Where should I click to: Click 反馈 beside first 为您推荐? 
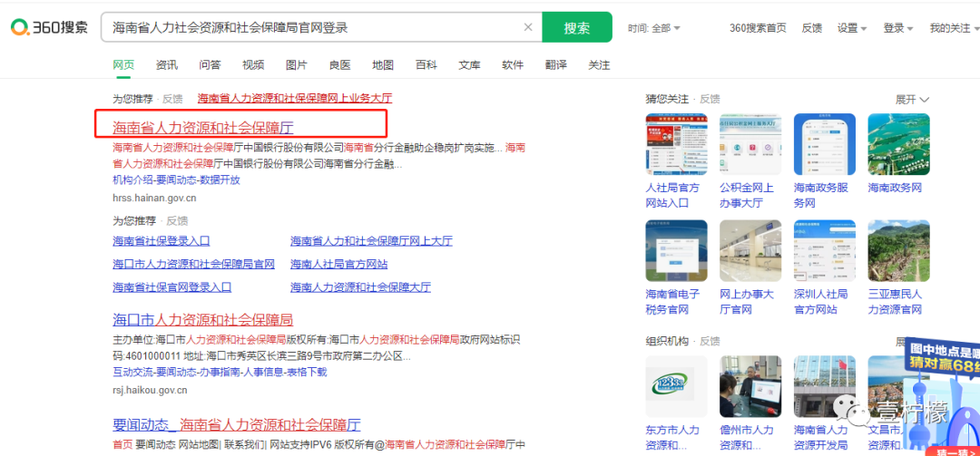(172, 99)
